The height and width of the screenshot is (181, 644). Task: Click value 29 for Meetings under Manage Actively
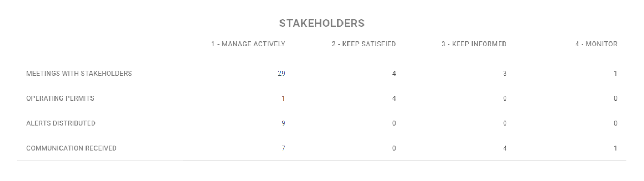(281, 73)
